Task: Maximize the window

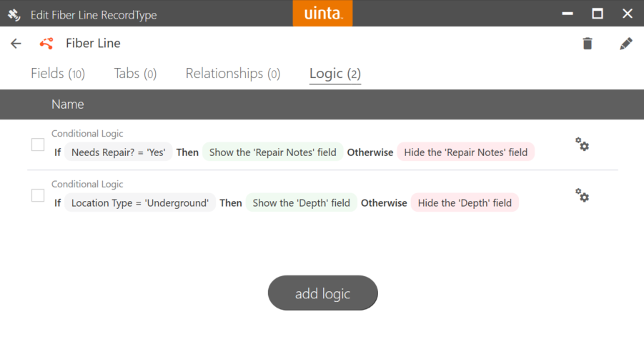Action: pyautogui.click(x=598, y=14)
